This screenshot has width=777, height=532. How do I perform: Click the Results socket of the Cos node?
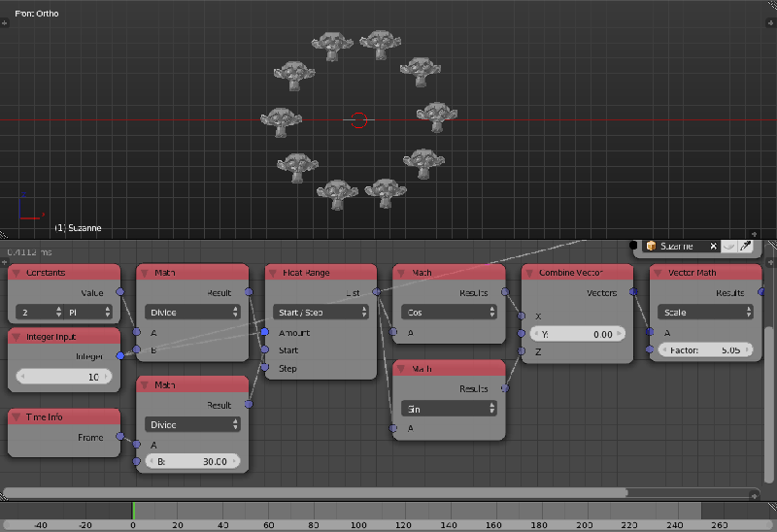tap(505, 292)
